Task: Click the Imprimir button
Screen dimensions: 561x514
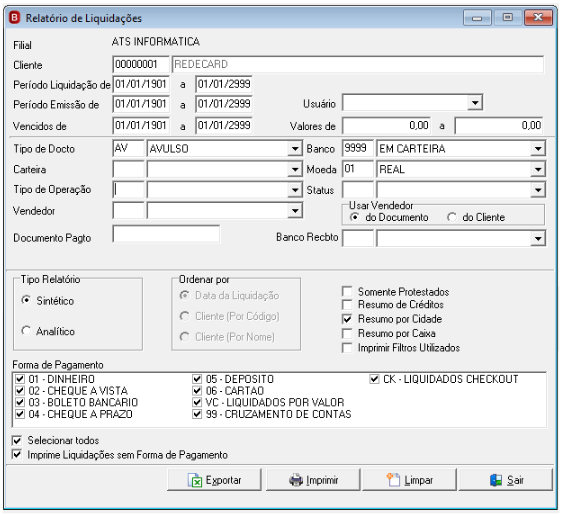Action: point(313,480)
